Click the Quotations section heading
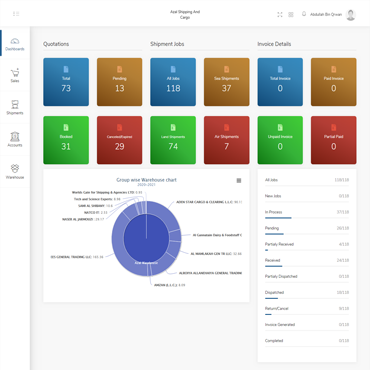 (x=56, y=44)
